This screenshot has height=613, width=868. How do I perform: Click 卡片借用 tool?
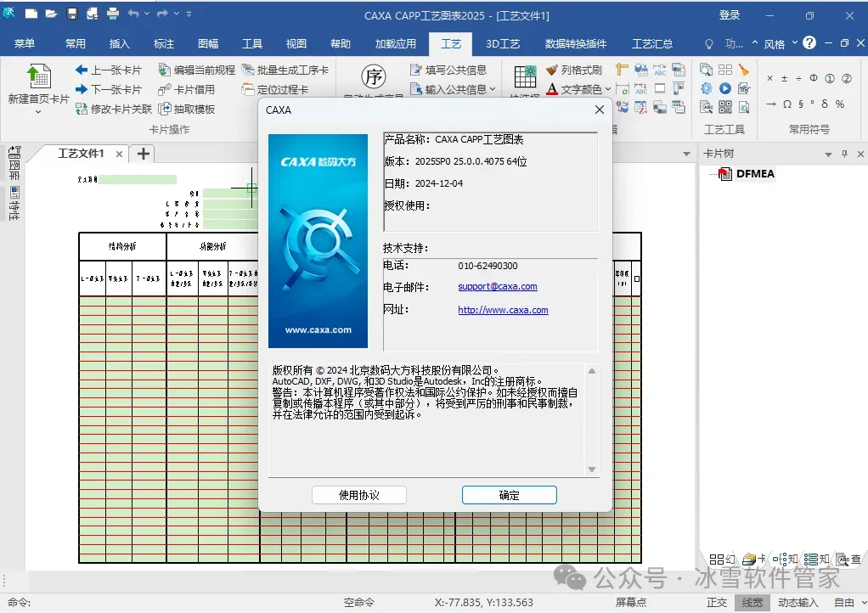click(x=187, y=90)
